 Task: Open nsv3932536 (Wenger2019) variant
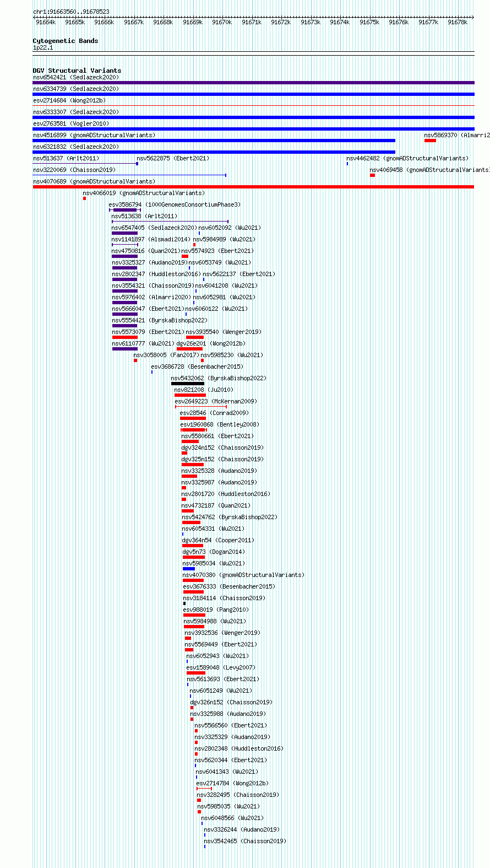(222, 633)
